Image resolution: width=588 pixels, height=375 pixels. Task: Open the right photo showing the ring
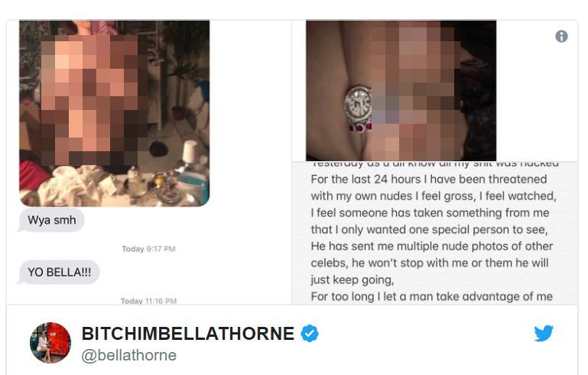pos(401,91)
